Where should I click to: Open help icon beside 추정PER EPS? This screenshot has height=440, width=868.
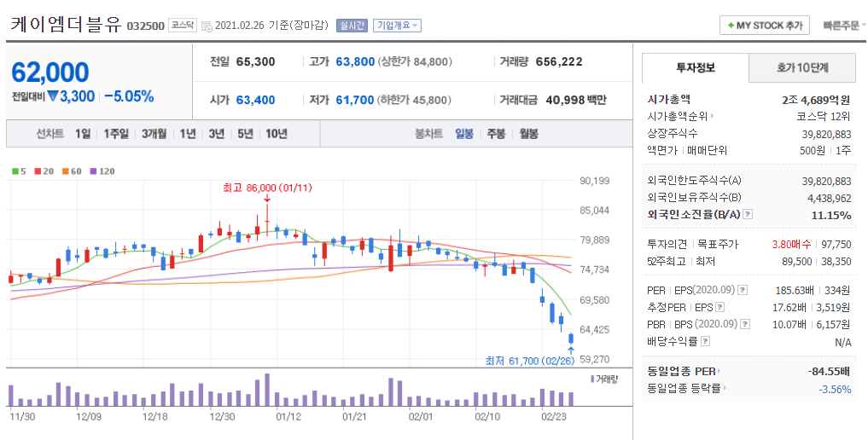click(x=719, y=307)
